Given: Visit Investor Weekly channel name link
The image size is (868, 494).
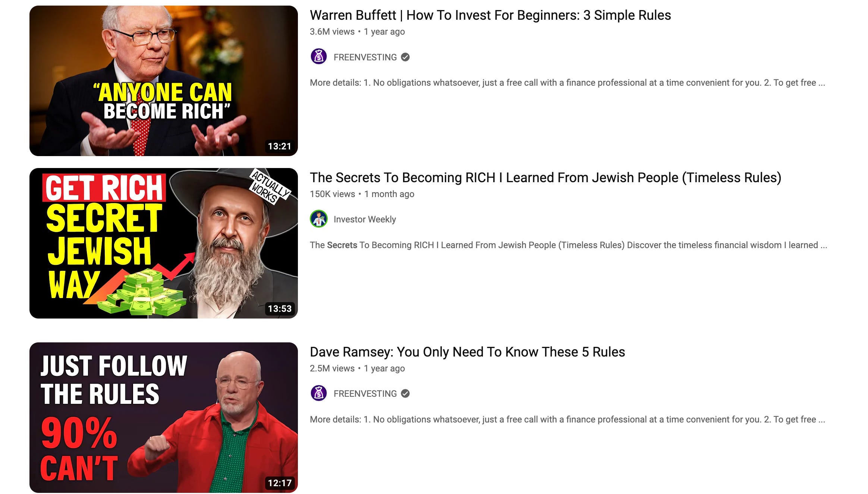Looking at the screenshot, I should pos(365,219).
